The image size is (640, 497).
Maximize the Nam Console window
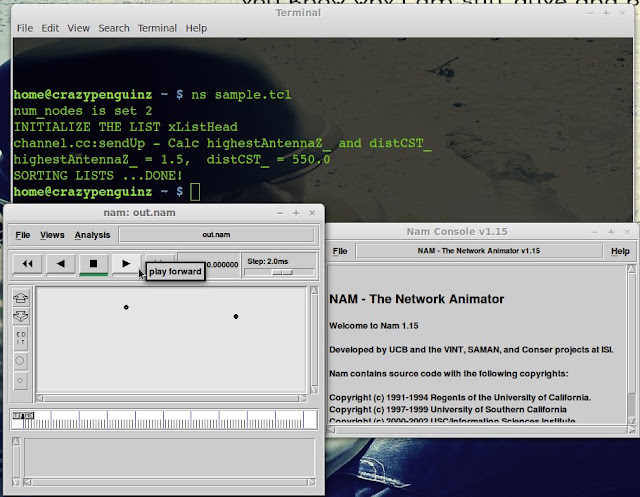coord(611,232)
